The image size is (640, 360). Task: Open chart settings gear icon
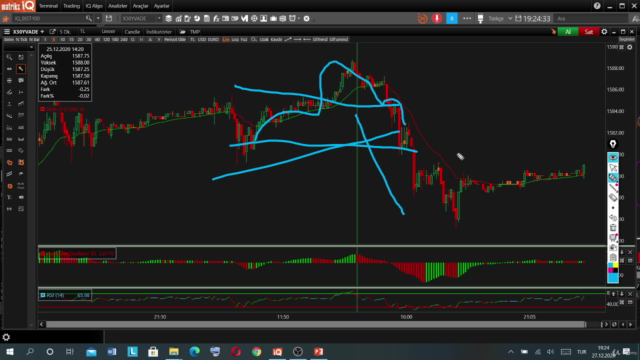(x=604, y=31)
